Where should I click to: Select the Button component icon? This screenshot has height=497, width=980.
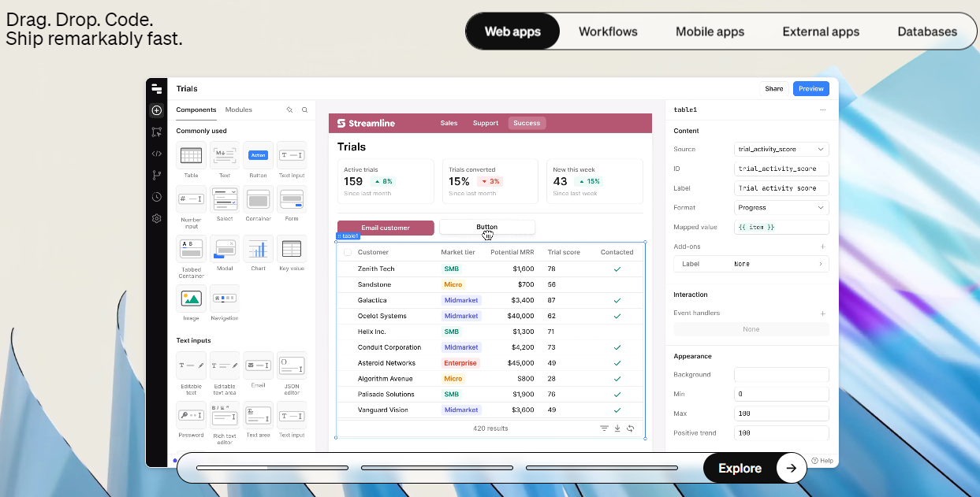tap(258, 155)
